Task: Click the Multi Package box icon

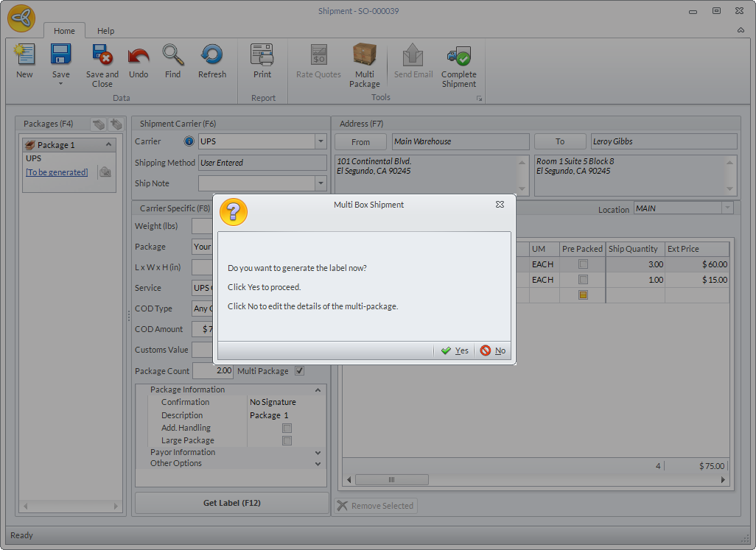Action: [365, 56]
